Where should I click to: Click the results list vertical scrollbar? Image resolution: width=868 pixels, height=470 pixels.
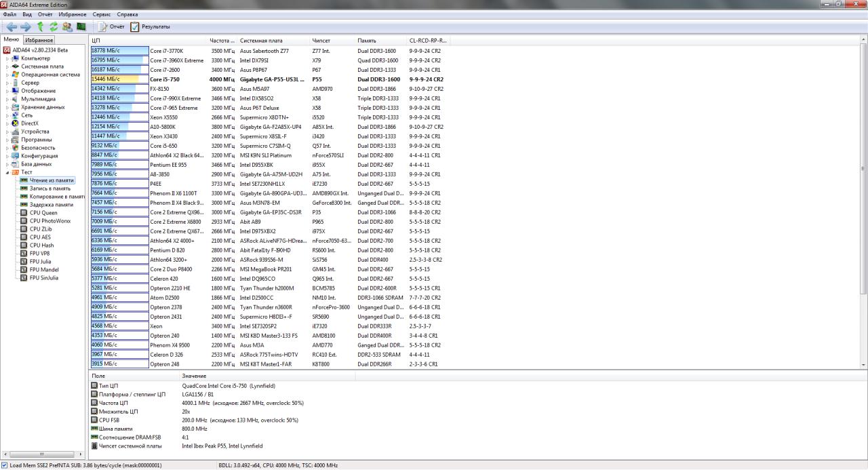(x=863, y=202)
